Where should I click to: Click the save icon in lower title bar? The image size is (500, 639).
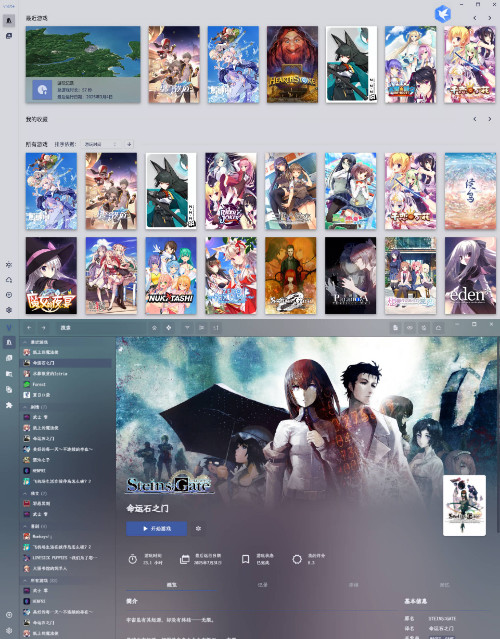[x=424, y=328]
